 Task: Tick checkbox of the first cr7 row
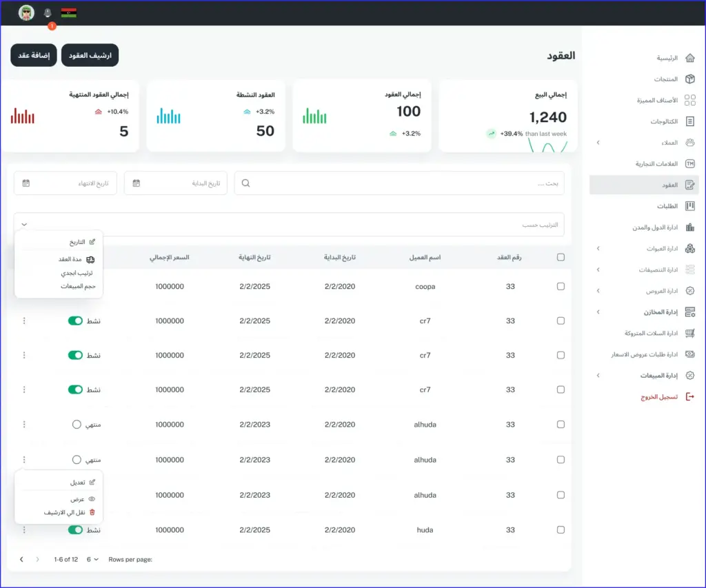561,321
